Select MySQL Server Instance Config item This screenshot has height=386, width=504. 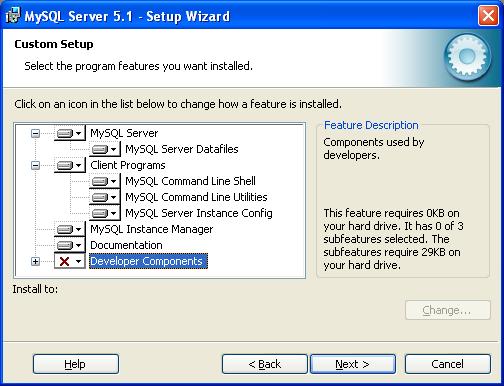(199, 213)
